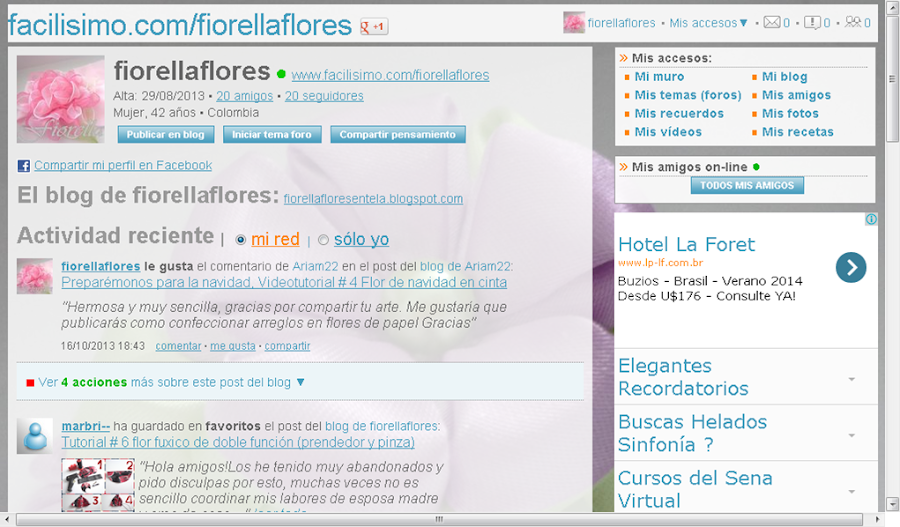Open Mis recetas
Viewport: 900px width, 527px height.
point(797,132)
